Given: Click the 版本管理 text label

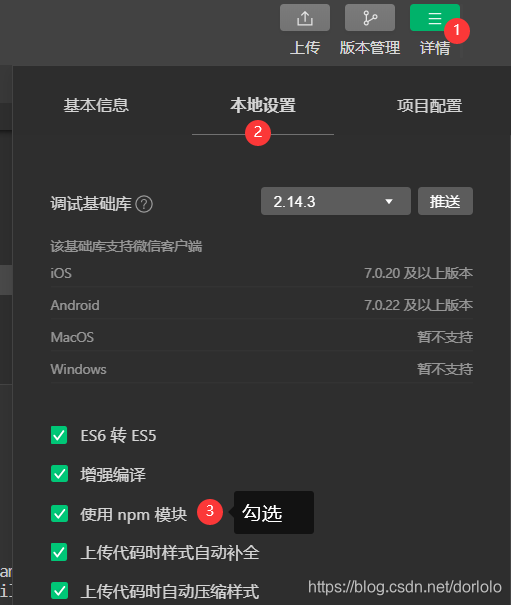Looking at the screenshot, I should [x=370, y=48].
